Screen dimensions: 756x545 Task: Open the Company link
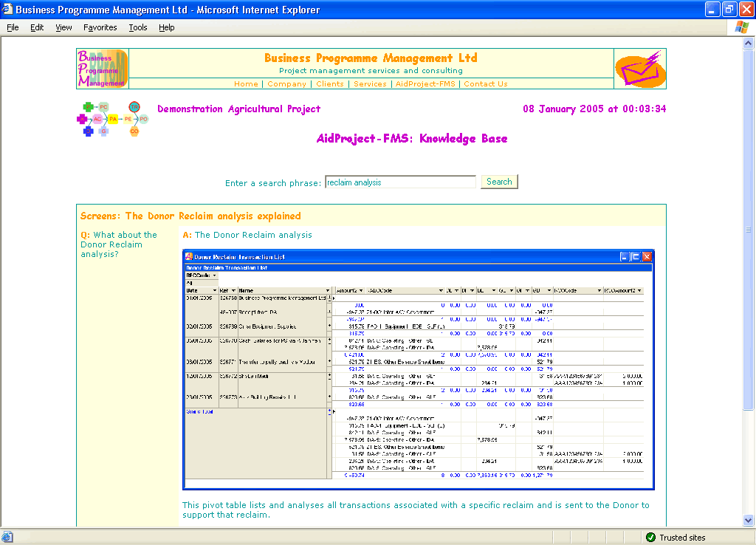coord(287,84)
